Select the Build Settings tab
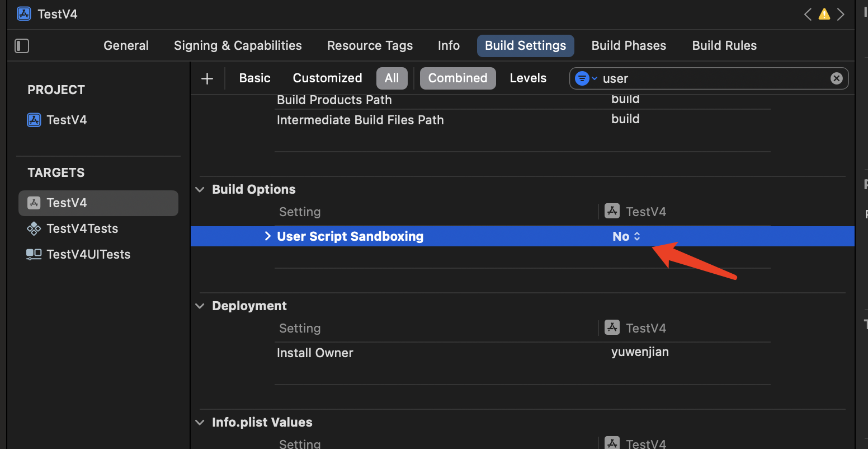Viewport: 868px width, 449px height. [x=525, y=46]
